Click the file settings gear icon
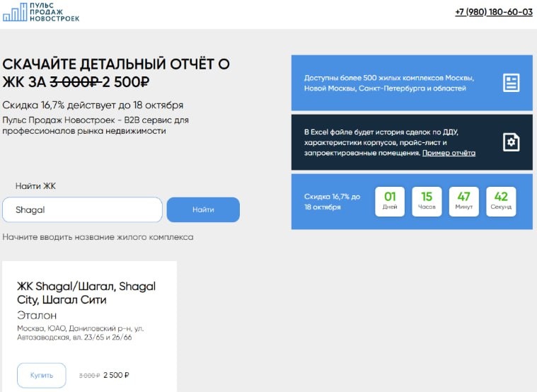The image size is (537, 392). tap(511, 142)
